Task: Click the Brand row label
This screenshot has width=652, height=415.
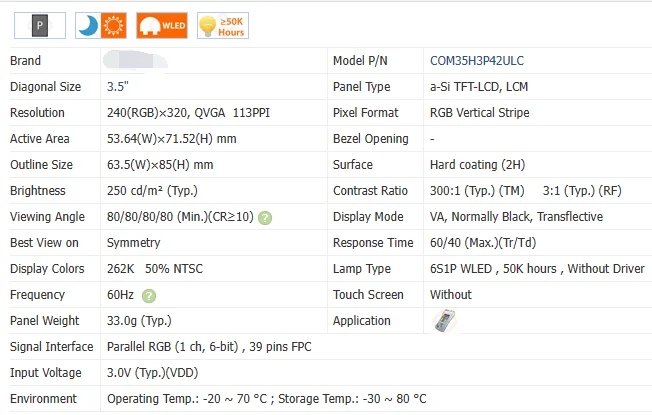Action: pyautogui.click(x=25, y=61)
